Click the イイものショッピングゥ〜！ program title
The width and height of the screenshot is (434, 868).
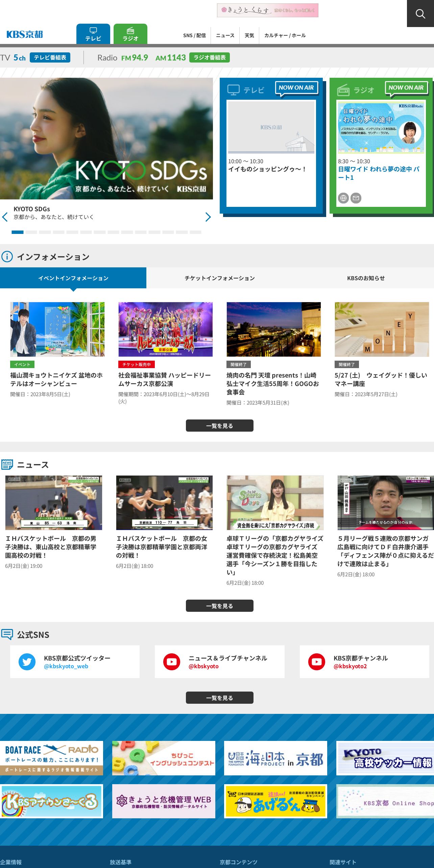(268, 169)
